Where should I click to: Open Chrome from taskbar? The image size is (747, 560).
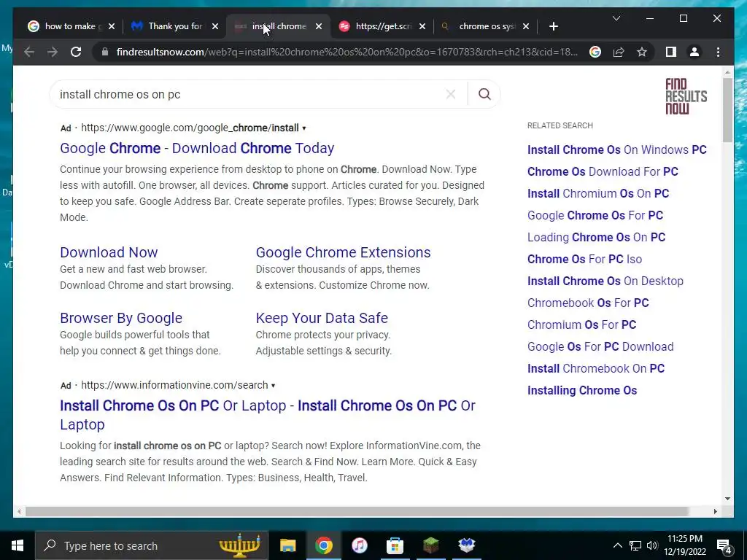tap(323, 545)
